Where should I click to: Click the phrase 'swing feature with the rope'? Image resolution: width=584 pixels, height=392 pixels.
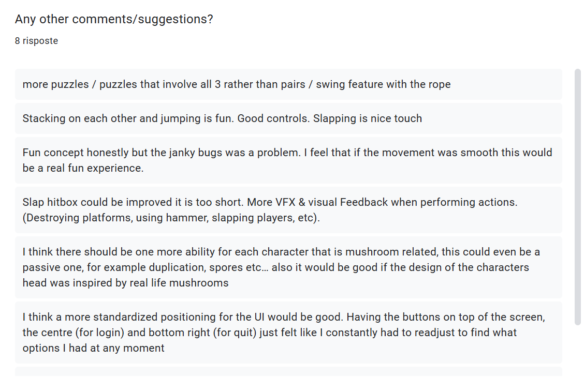click(383, 84)
